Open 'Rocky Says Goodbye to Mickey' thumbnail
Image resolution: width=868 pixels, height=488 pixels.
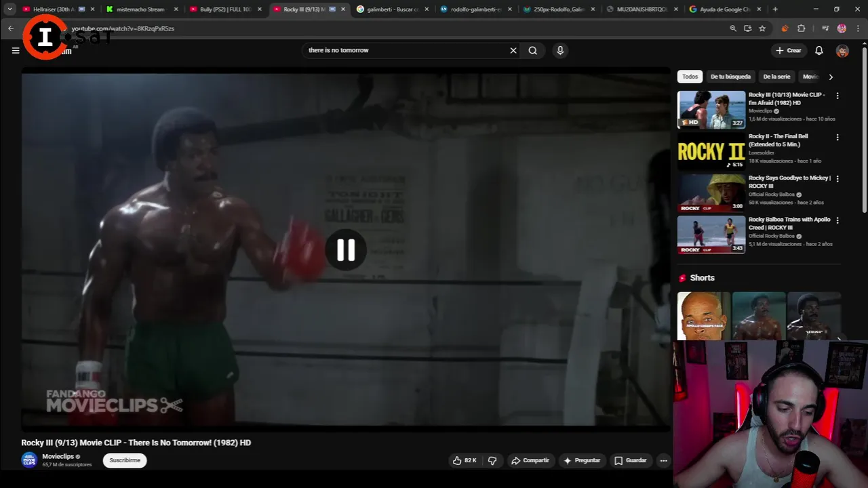click(x=711, y=192)
